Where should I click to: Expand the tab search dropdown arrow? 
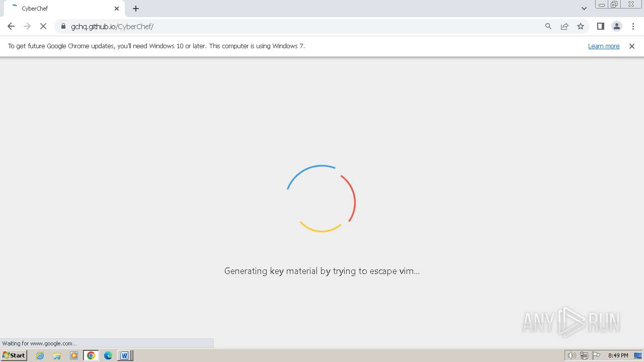tap(584, 9)
